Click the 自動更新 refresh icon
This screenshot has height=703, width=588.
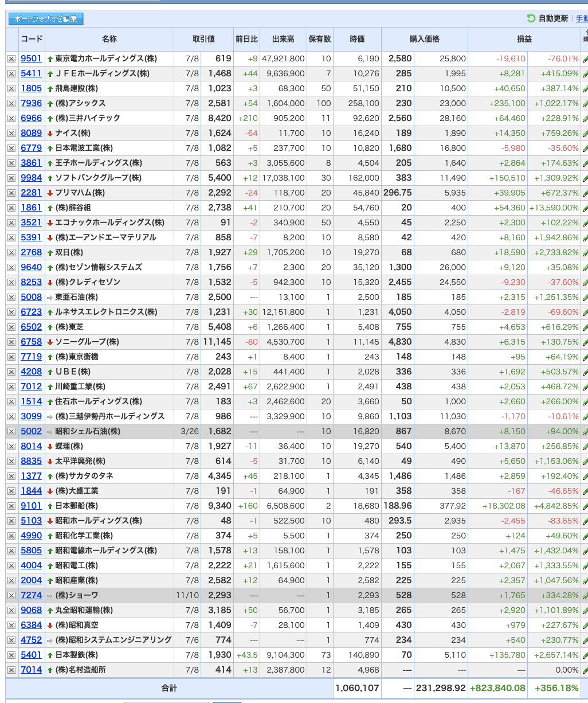pyautogui.click(x=531, y=18)
